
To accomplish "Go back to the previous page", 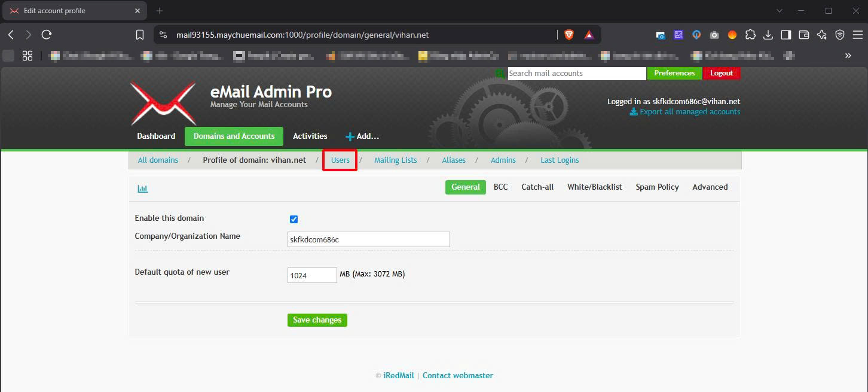I will point(11,35).
